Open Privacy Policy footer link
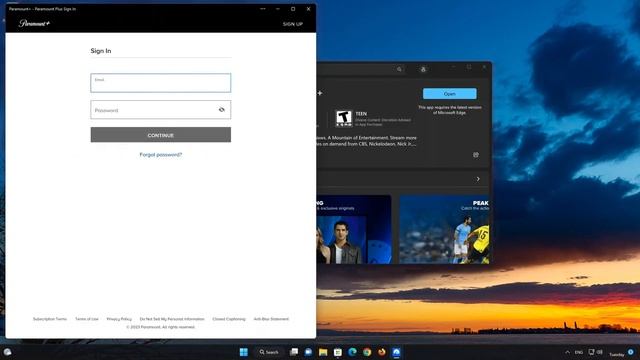 [119, 319]
